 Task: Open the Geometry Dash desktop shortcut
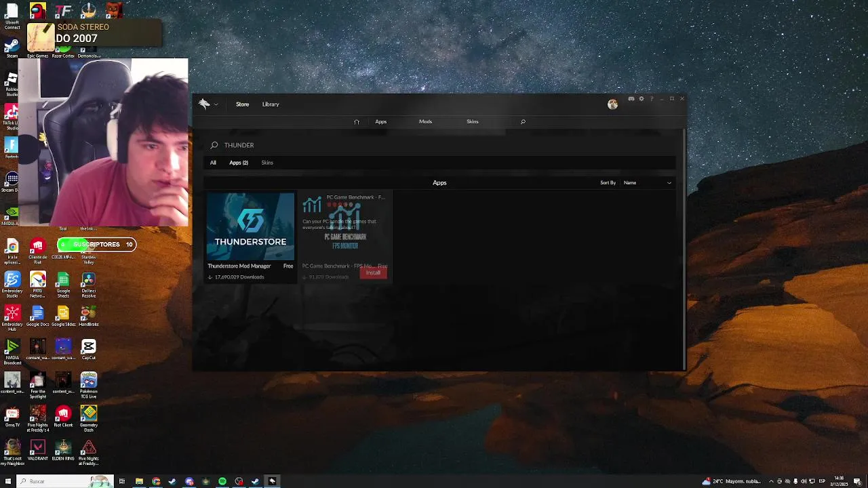[89, 420]
